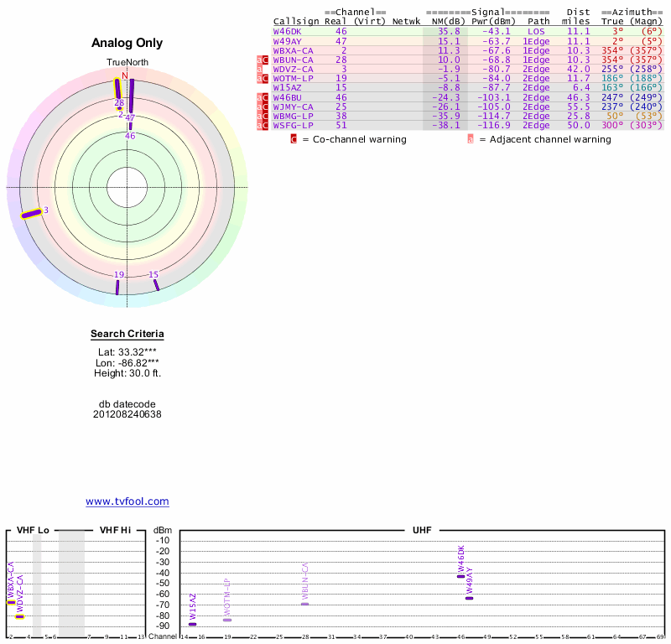Viewport: 671px width, 644px height.
Task: Click W49AY bar in UHF chart
Action: tap(470, 598)
